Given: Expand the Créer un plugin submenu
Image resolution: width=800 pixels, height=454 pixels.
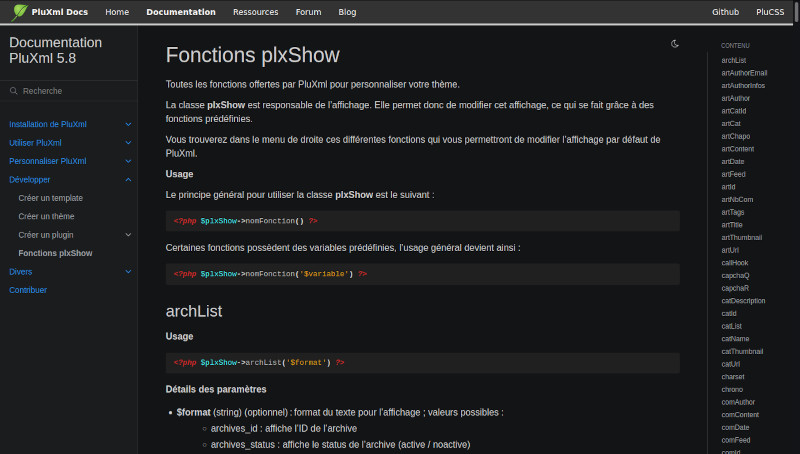Looking at the screenshot, I should pyautogui.click(x=128, y=235).
